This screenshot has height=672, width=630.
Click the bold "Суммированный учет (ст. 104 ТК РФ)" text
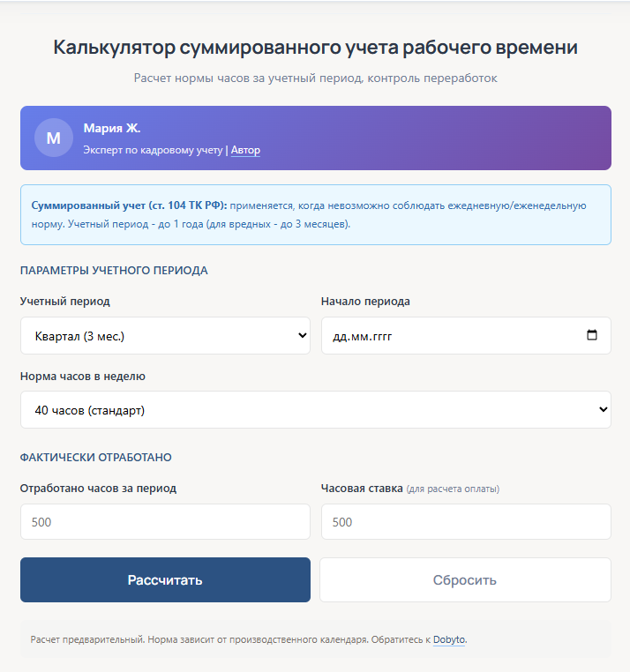pos(129,205)
